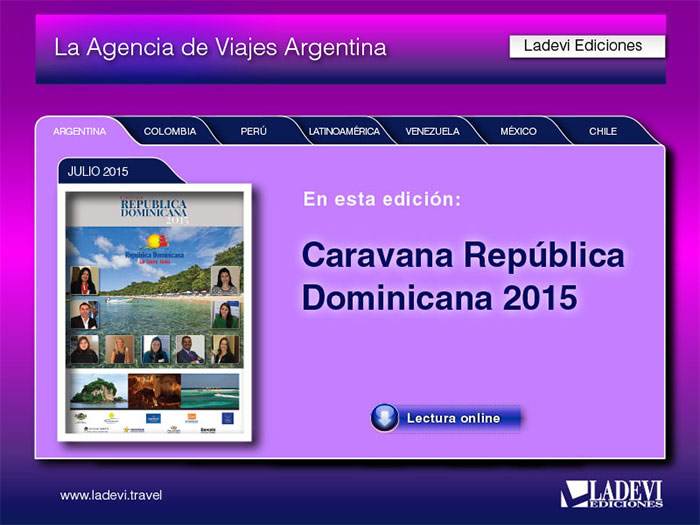Open the República Dominicana magazine cover
The image size is (700, 525).
pos(154,312)
